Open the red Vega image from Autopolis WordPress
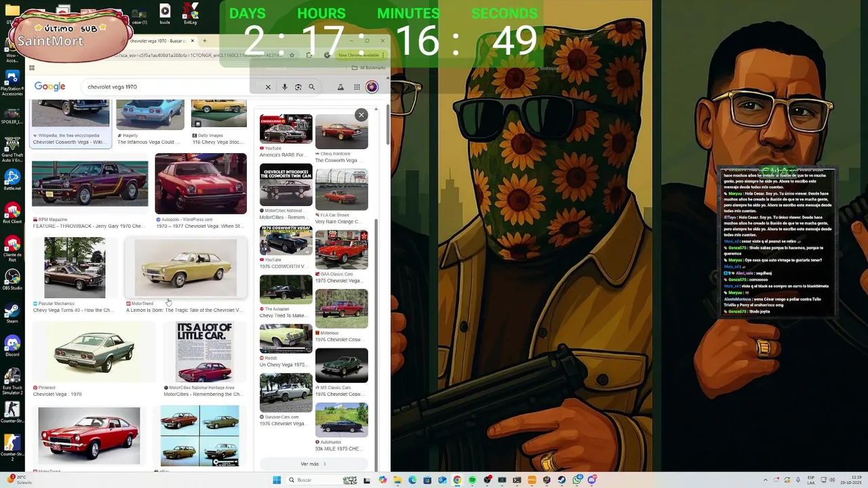 201,184
